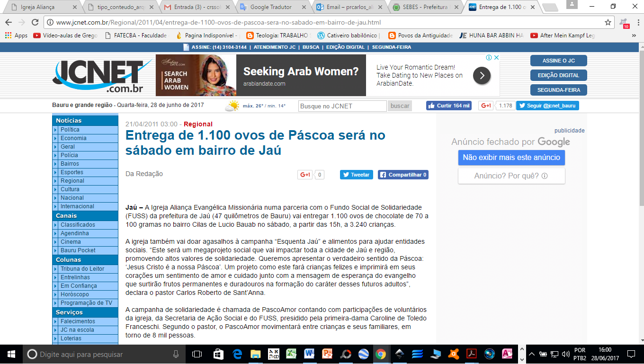Follow @jcnet_bauru on Twitter
The height and width of the screenshot is (364, 644).
pyautogui.click(x=547, y=106)
